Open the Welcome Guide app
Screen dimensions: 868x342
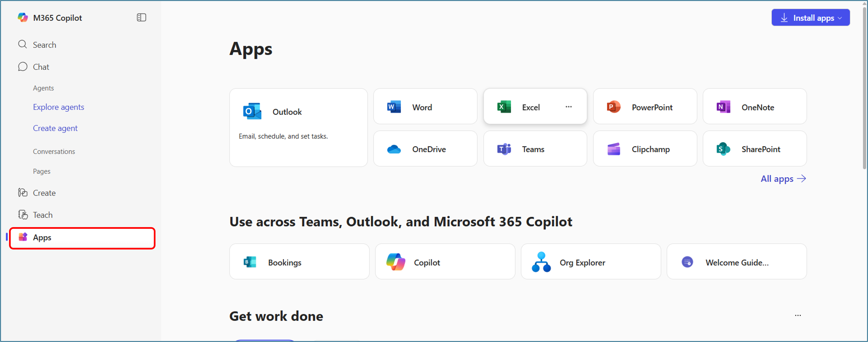pos(736,262)
